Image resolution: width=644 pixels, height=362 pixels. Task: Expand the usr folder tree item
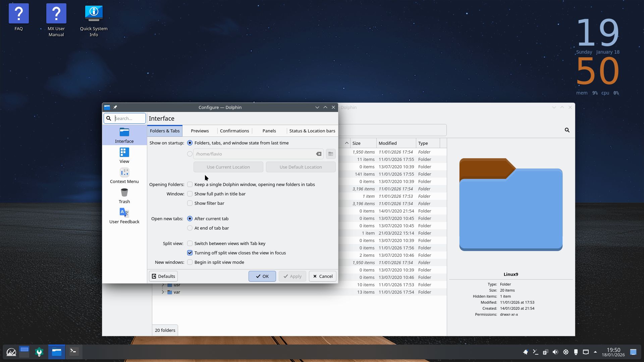[x=163, y=285]
